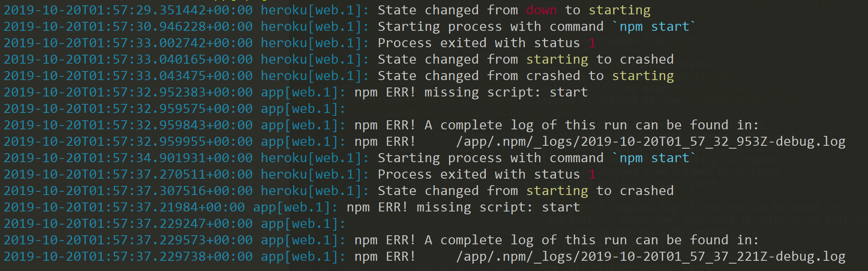The image size is (868, 271).
Task: Click the first red status code 1
Action: click(x=592, y=43)
